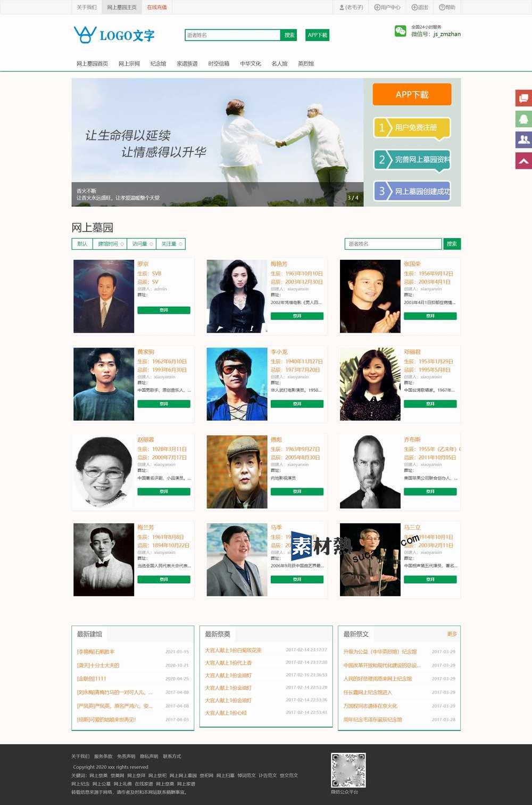Open the chat message icon in the sidebar

[x=523, y=98]
